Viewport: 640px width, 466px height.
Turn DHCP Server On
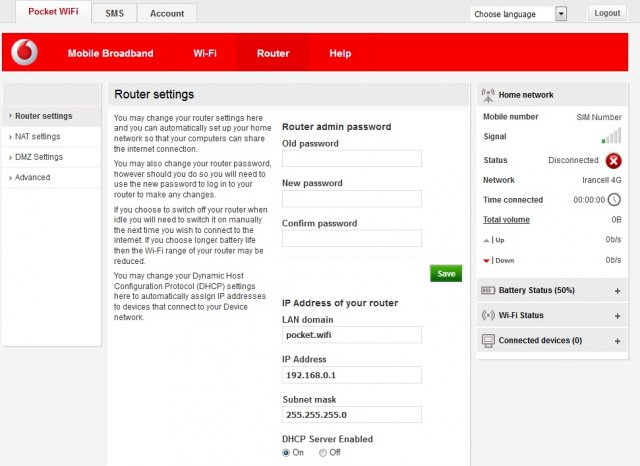(287, 453)
